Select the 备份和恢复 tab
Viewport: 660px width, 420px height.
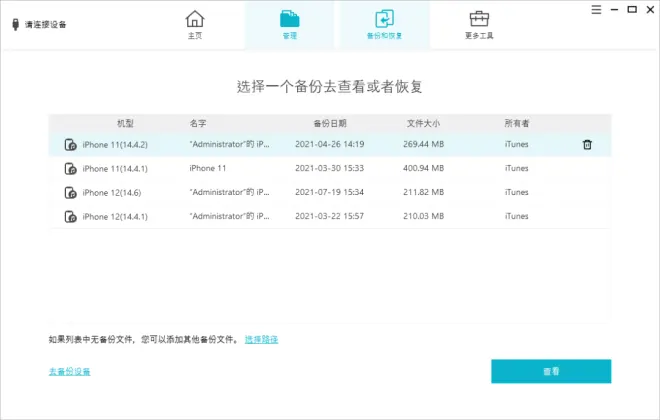[384, 25]
